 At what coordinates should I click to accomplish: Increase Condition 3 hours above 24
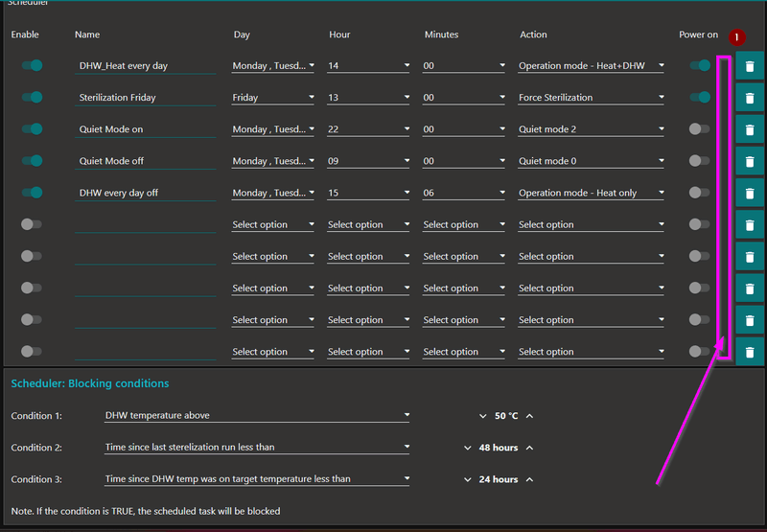(529, 479)
